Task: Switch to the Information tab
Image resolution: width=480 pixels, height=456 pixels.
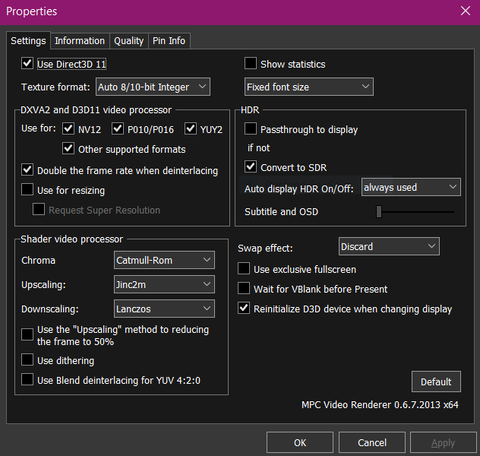Action: point(80,41)
